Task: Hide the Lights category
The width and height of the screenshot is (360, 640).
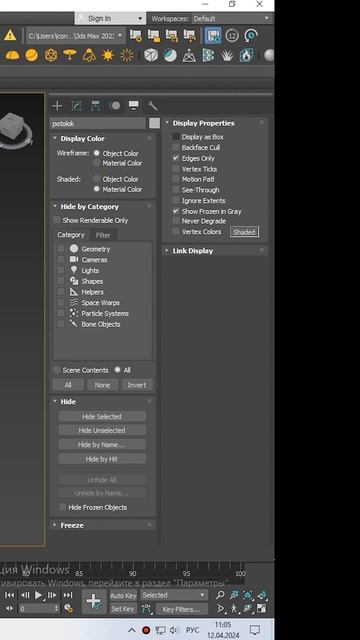Action: point(61,270)
